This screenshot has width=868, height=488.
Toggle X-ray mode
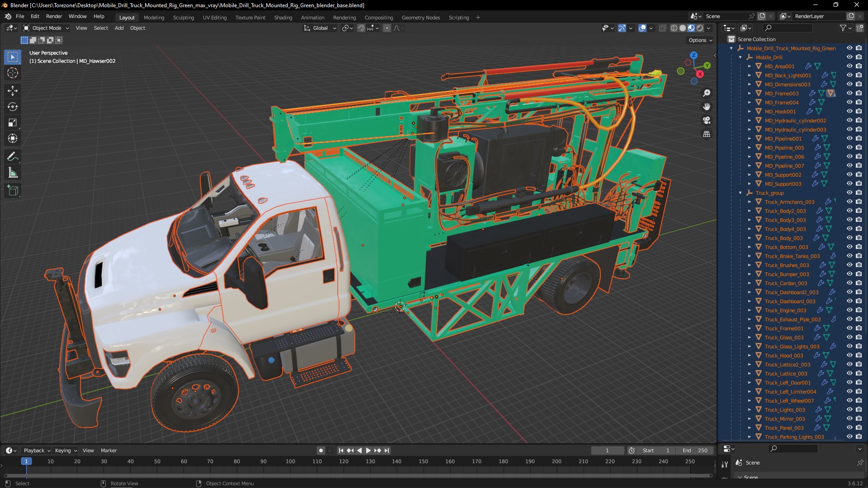662,28
